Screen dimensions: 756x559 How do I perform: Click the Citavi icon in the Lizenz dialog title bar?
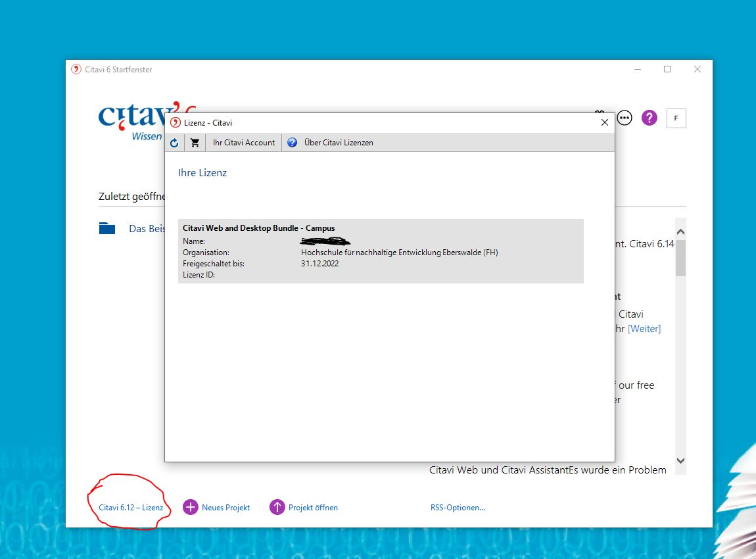click(176, 122)
